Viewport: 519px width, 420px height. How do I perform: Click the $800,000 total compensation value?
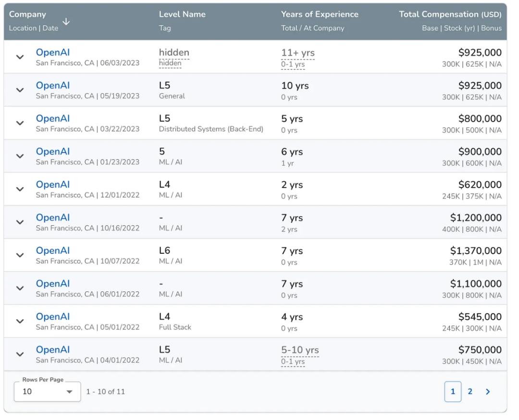[480, 119]
